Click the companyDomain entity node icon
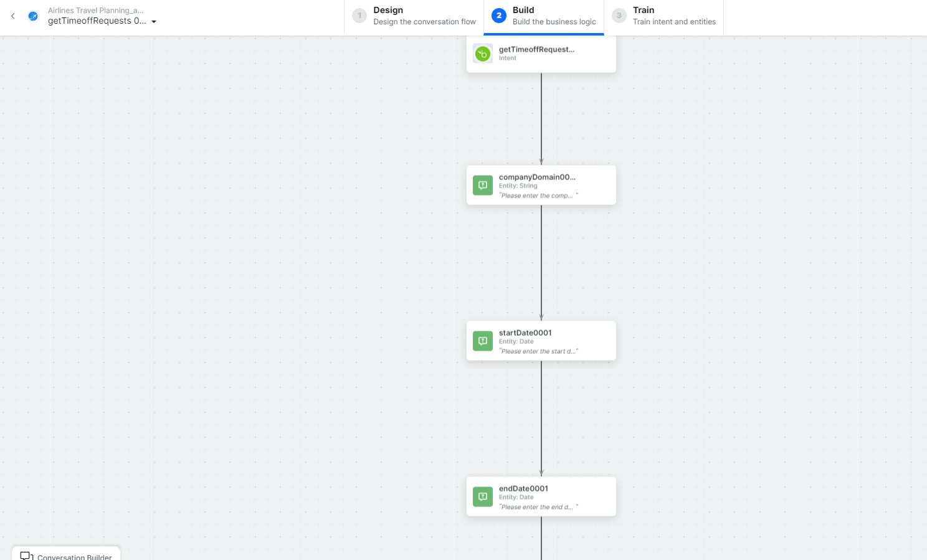This screenshot has width=927, height=560. click(483, 185)
